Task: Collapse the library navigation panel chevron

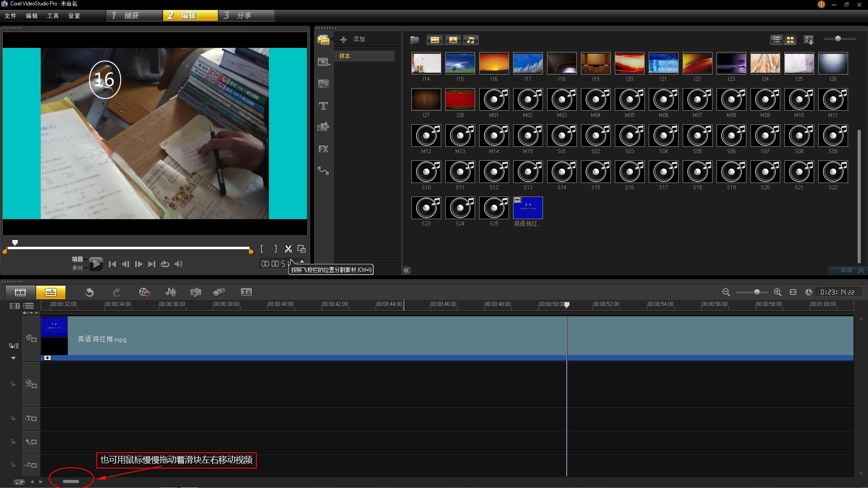Action: (x=406, y=270)
